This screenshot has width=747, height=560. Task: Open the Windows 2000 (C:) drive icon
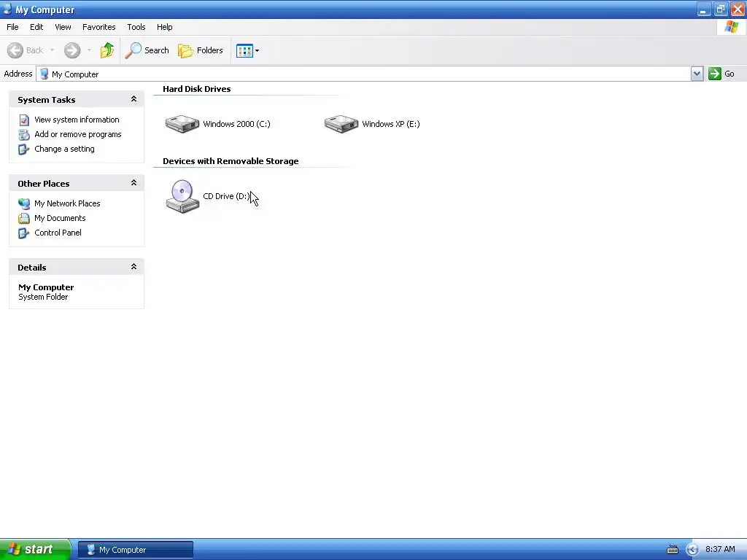(182, 124)
